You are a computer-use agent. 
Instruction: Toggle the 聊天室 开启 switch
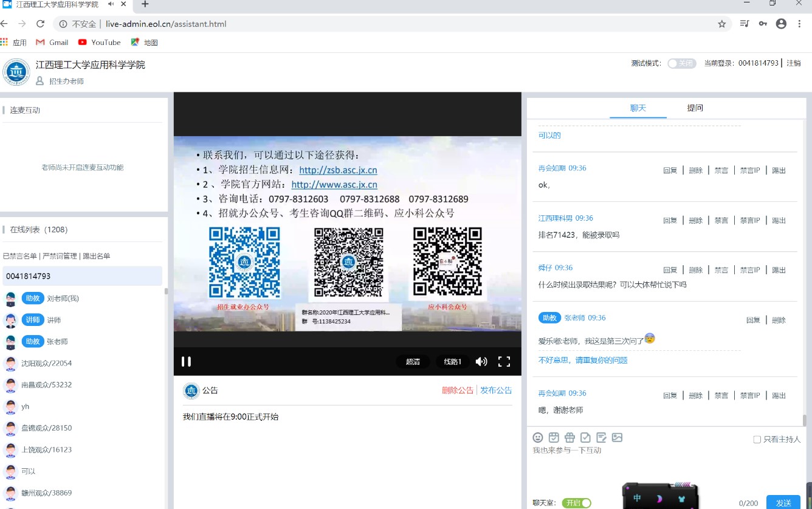(576, 503)
